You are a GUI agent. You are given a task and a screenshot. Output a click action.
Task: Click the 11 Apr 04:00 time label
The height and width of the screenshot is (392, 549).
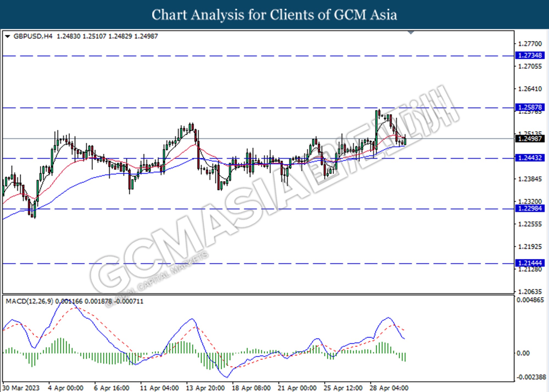coord(159,388)
